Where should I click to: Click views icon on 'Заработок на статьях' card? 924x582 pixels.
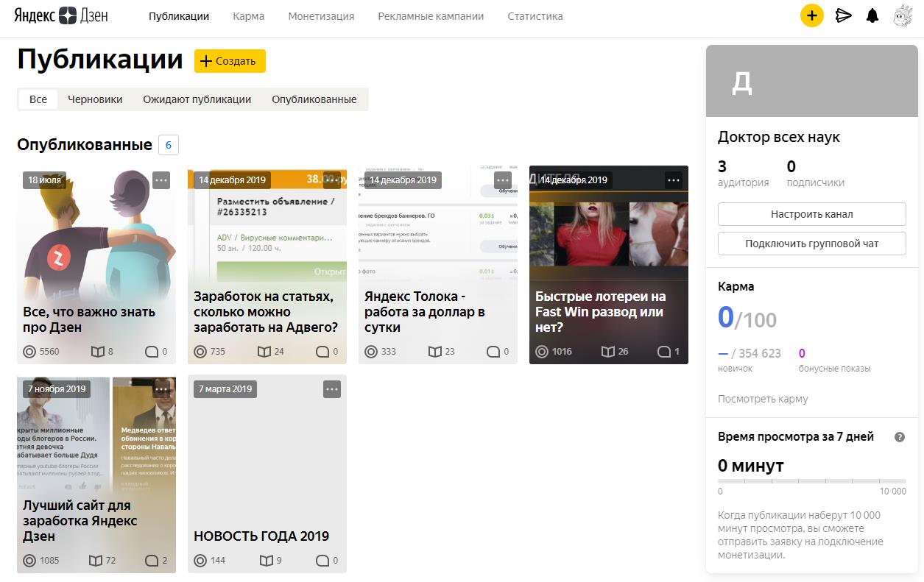pyautogui.click(x=200, y=352)
